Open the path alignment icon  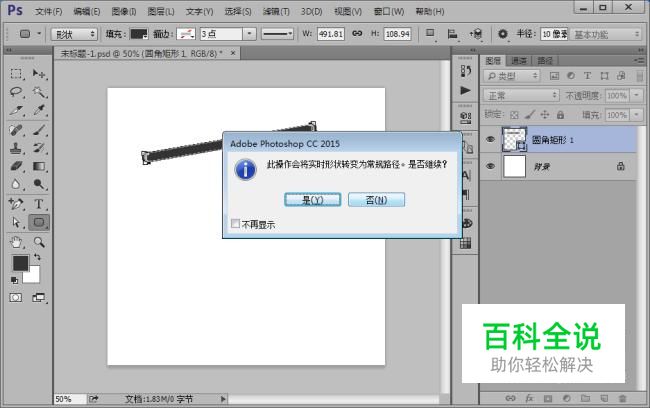[453, 34]
